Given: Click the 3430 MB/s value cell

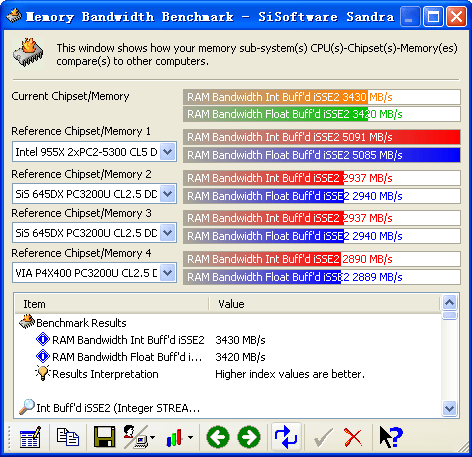Looking at the screenshot, I should [240, 340].
